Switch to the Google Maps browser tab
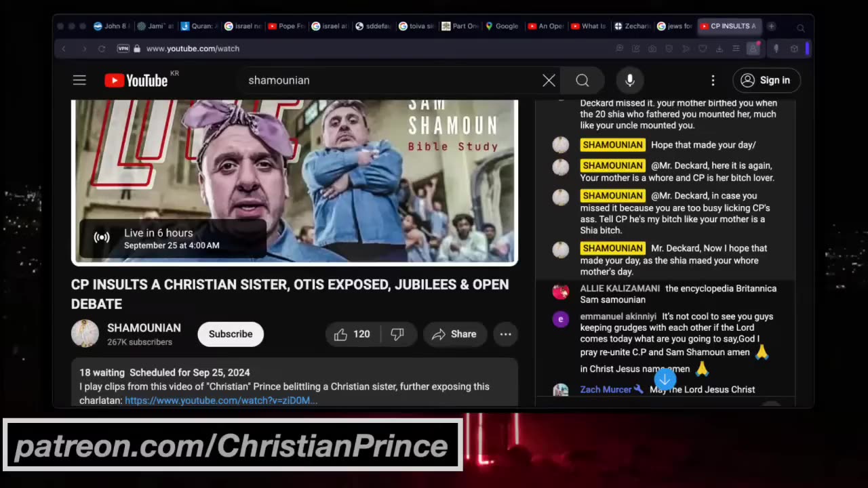This screenshot has width=868, height=488. 502,26
